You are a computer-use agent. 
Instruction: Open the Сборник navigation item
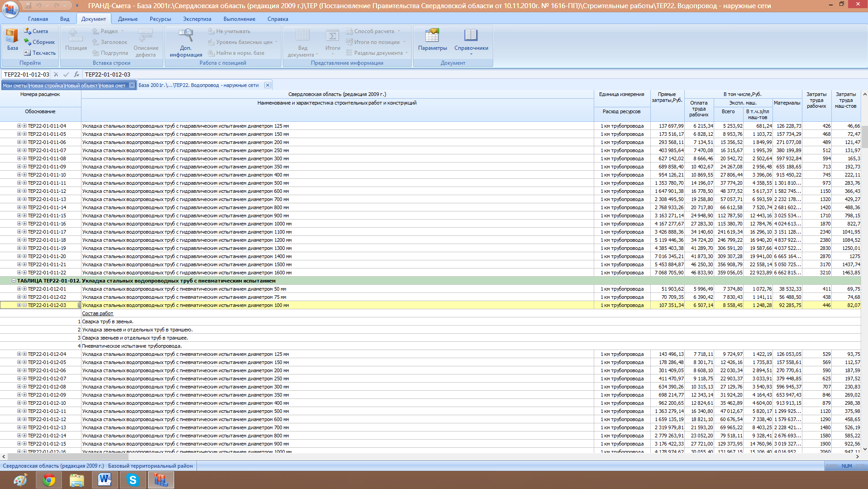(x=39, y=42)
